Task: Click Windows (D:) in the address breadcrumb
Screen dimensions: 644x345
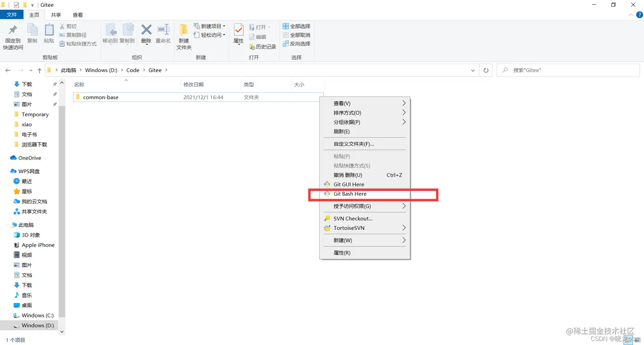Action: 101,70
